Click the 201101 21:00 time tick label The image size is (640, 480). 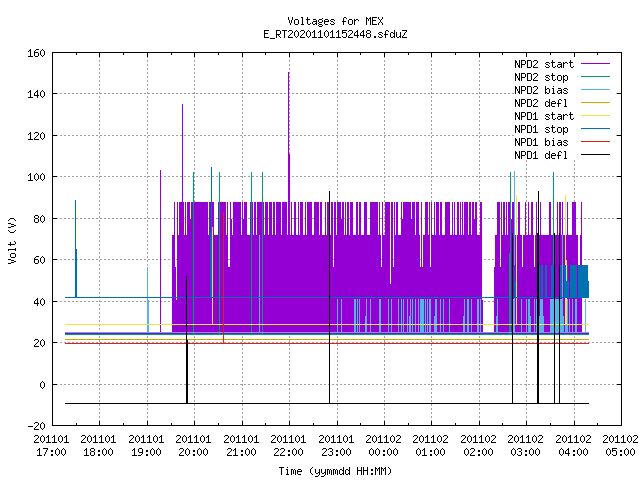pyautogui.click(x=241, y=446)
